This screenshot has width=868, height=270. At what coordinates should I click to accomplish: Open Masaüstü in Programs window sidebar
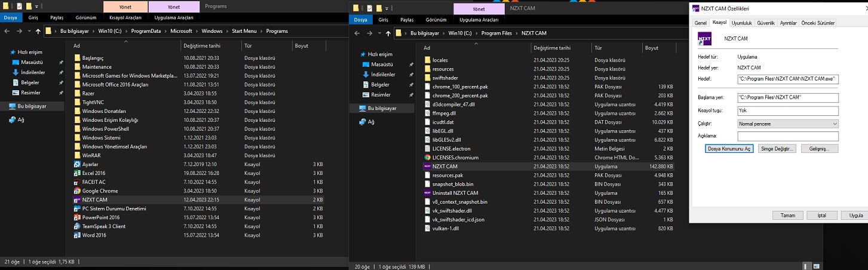(30, 62)
